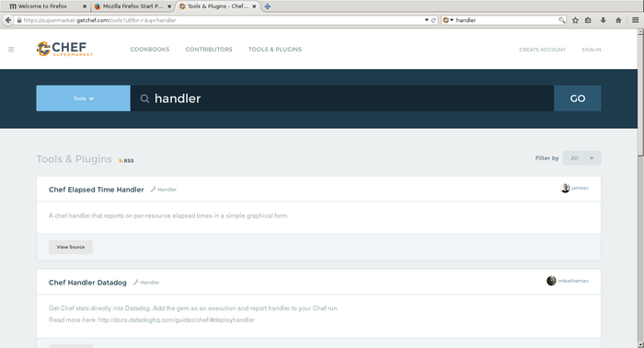Open the Contributors nav item
This screenshot has height=348, width=644.
(209, 50)
